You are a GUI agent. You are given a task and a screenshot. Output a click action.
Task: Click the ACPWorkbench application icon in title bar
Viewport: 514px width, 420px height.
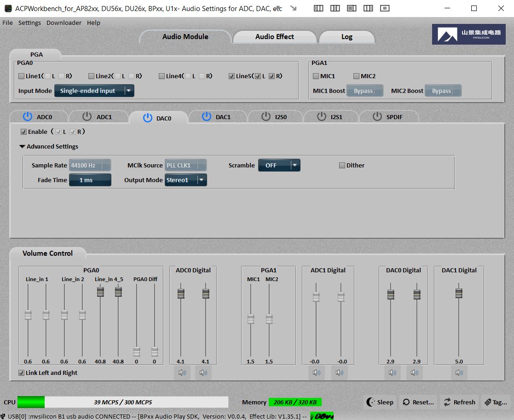[8, 9]
